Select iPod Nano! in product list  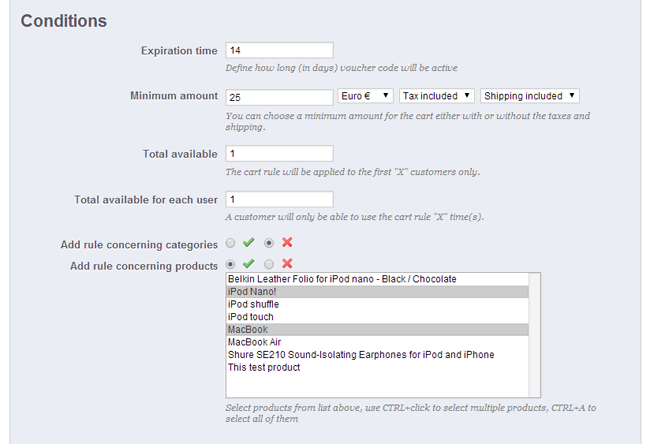pyautogui.click(x=377, y=292)
